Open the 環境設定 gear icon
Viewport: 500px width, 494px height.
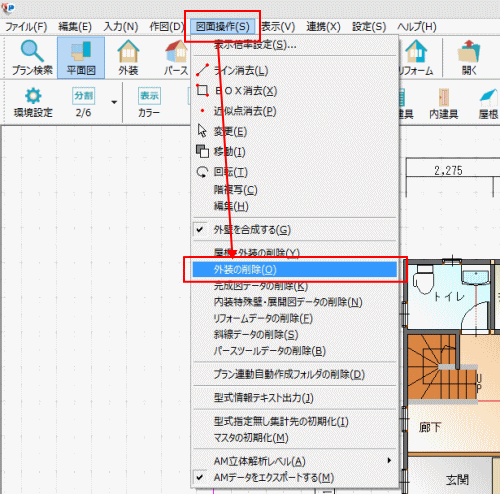[33, 103]
